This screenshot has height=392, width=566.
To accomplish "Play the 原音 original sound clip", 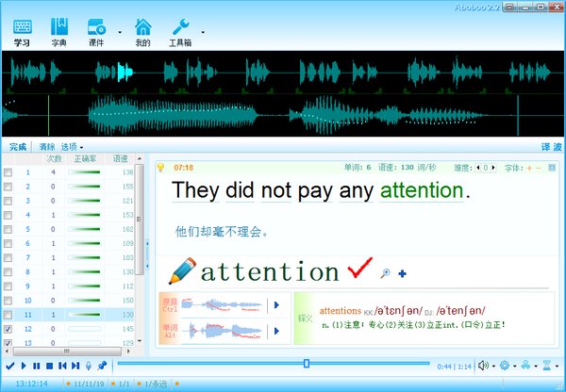I will click(276, 305).
